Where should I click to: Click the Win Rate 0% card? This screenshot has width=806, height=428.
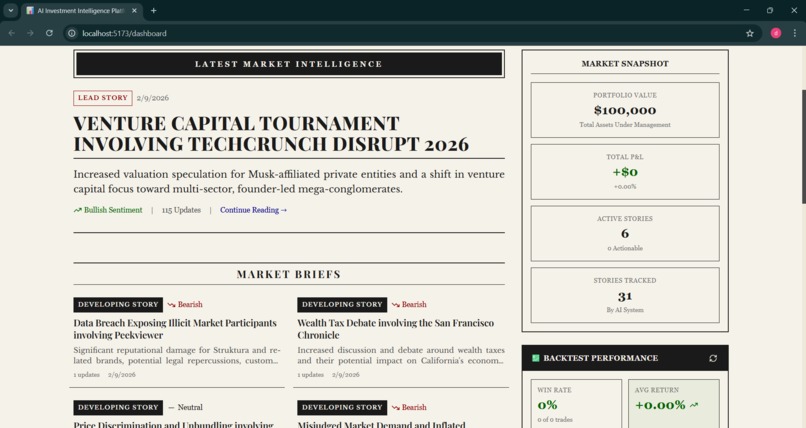coord(576,404)
